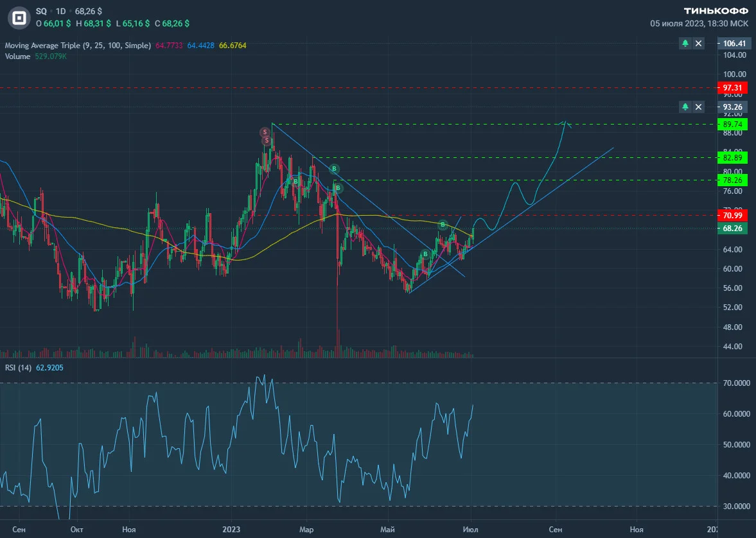This screenshot has height=538, width=756.
Task: Click the SQ ticker symbol text
Action: pyautogui.click(x=41, y=11)
